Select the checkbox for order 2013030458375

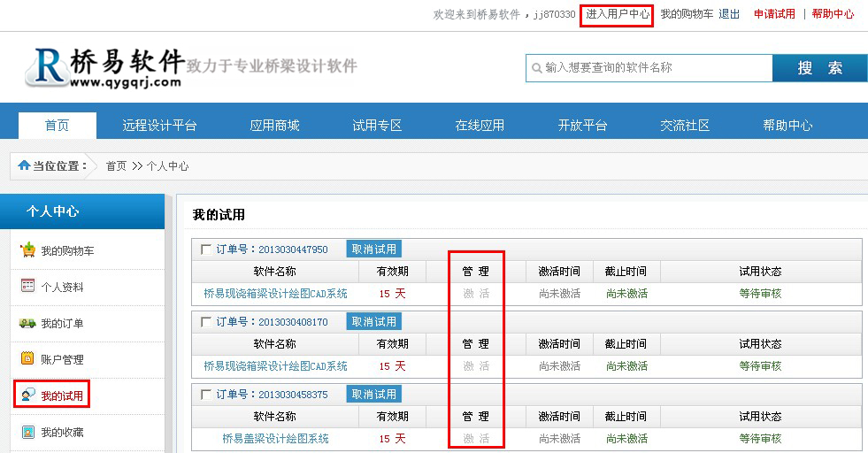pyautogui.click(x=206, y=395)
